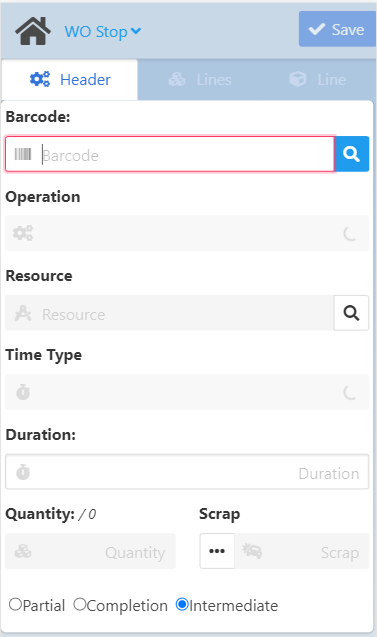Viewport: 377px width, 637px height.
Task: Switch to the Lines tab
Action: click(200, 80)
